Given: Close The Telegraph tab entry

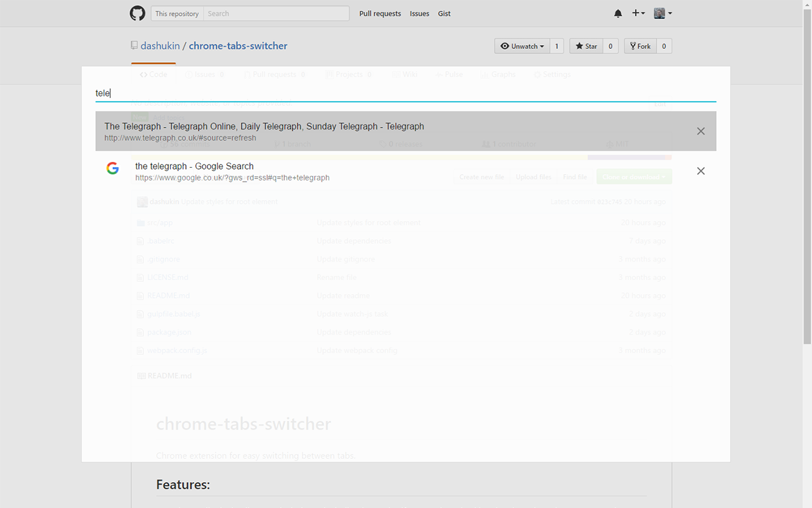Looking at the screenshot, I should pos(701,131).
